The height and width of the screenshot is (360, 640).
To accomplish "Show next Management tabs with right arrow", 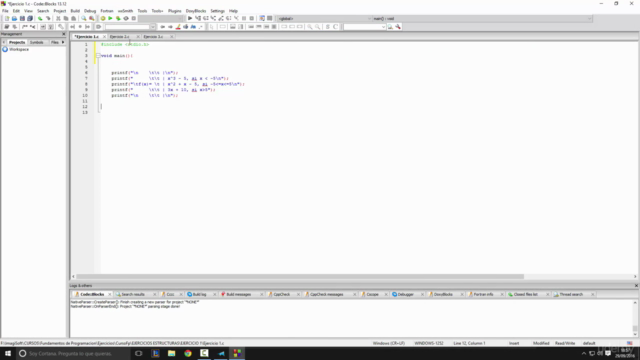I will pos(63,42).
